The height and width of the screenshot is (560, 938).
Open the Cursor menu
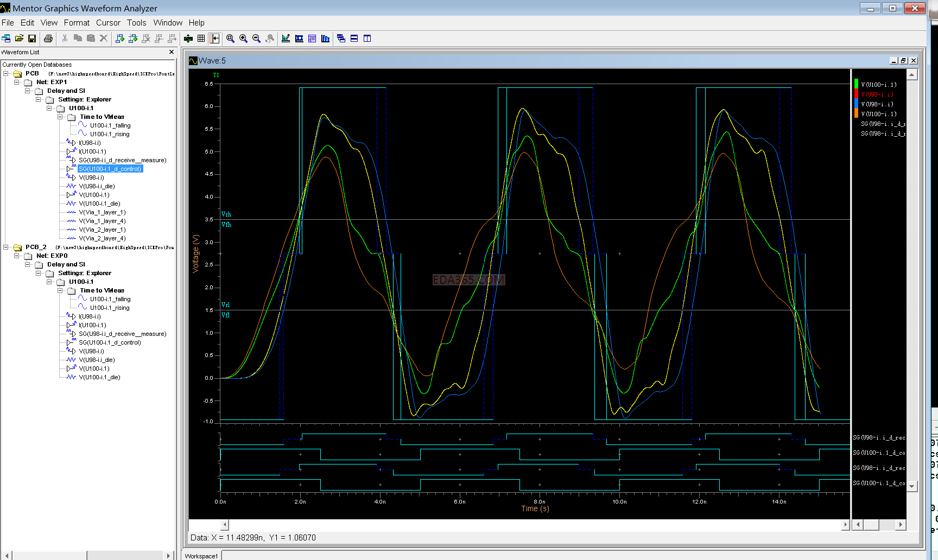tap(108, 23)
